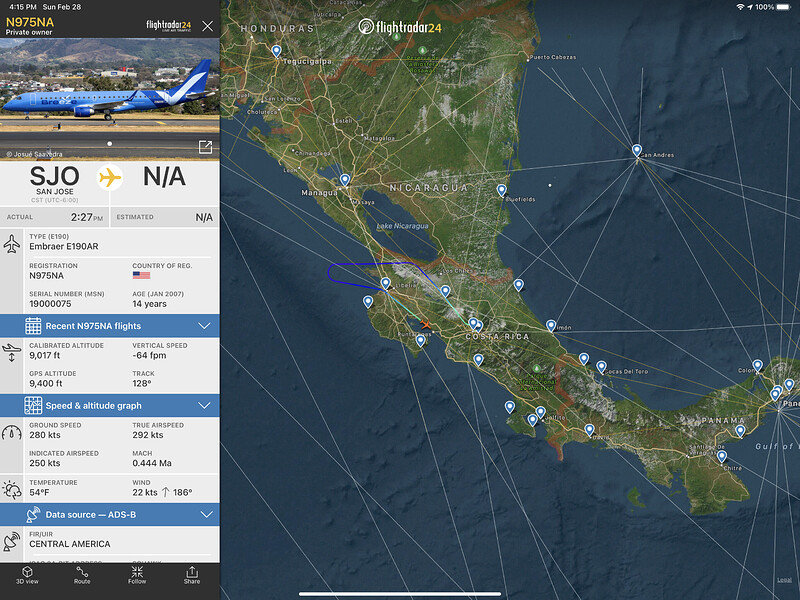Image resolution: width=800 pixels, height=600 pixels.
Task: Show the flight Route
Action: (x=82, y=575)
